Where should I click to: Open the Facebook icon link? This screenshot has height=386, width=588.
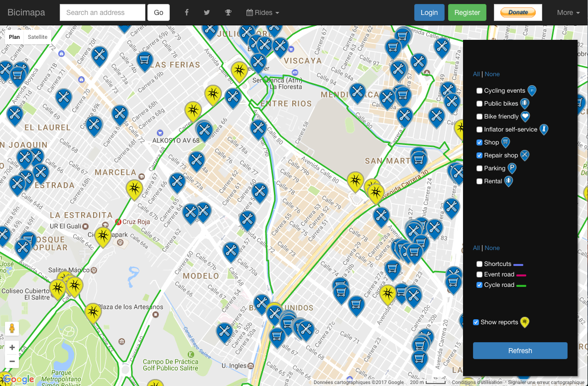(x=186, y=12)
